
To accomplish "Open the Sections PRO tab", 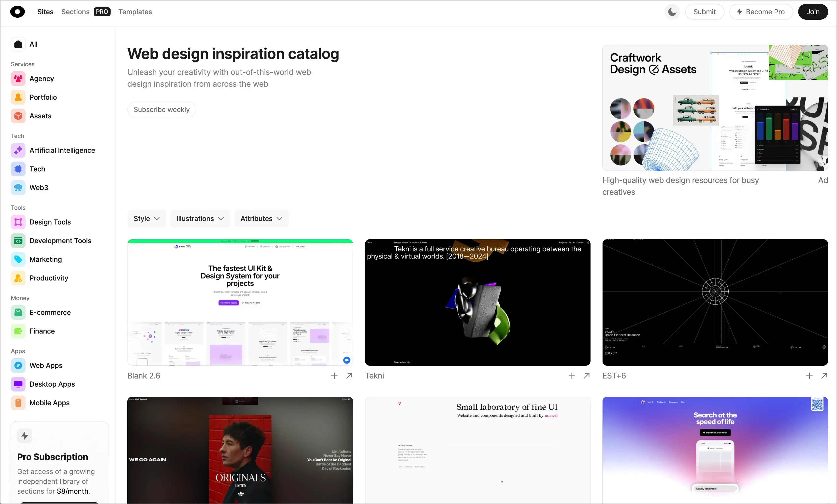I will click(x=86, y=12).
